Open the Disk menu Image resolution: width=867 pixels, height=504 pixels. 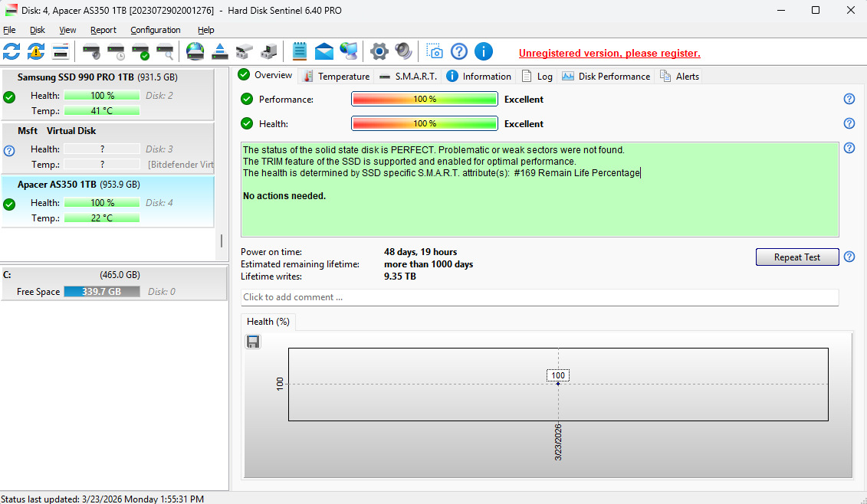37,30
